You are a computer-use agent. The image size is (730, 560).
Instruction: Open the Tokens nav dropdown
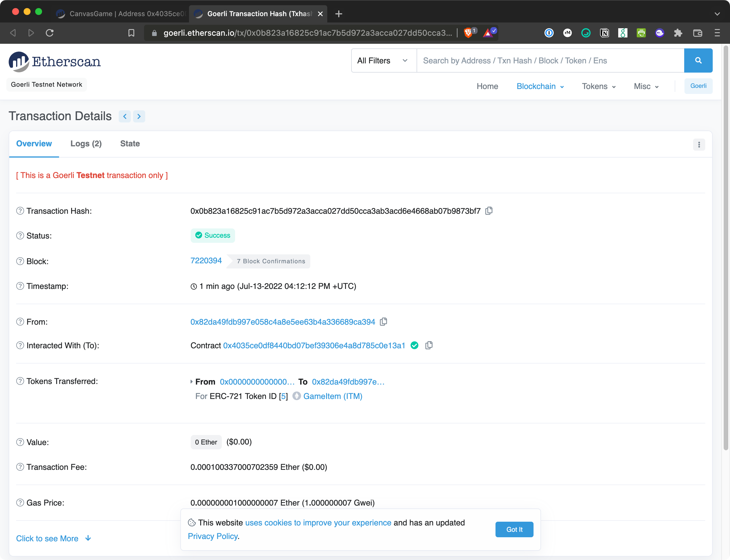coord(598,86)
